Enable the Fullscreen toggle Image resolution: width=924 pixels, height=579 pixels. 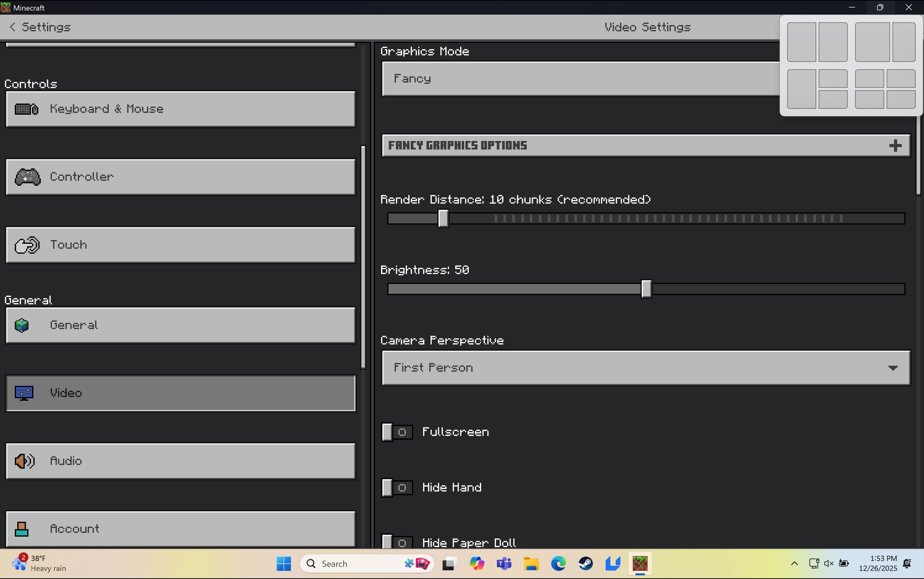coord(397,432)
